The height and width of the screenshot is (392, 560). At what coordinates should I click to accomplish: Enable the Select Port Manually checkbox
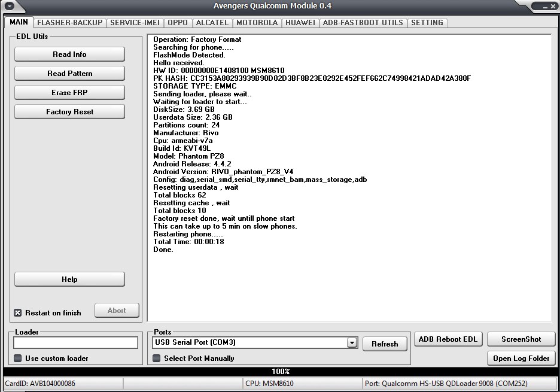tap(156, 358)
